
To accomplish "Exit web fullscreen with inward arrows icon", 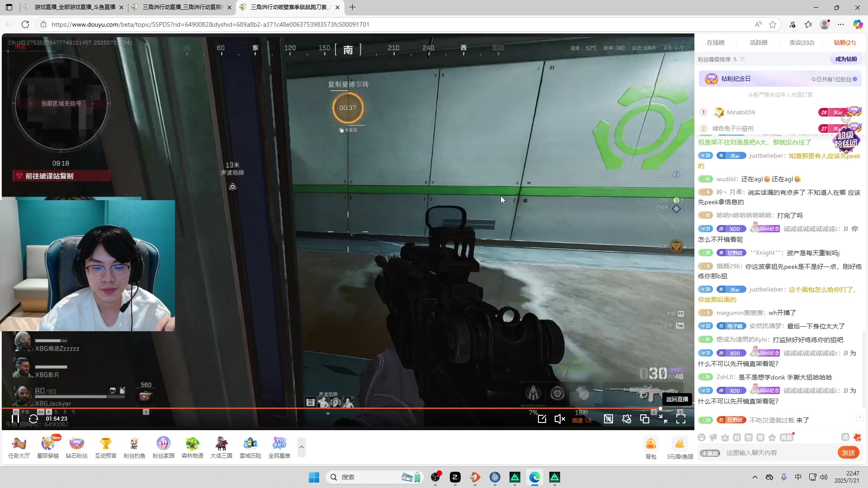I will [663, 419].
